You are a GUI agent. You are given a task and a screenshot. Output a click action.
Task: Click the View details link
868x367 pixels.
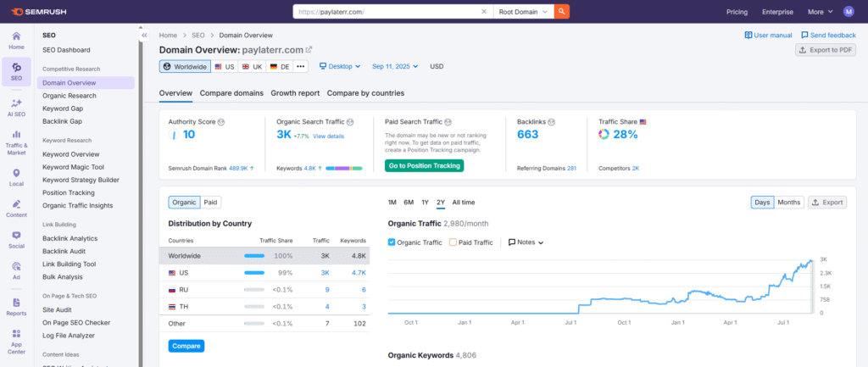click(x=329, y=136)
